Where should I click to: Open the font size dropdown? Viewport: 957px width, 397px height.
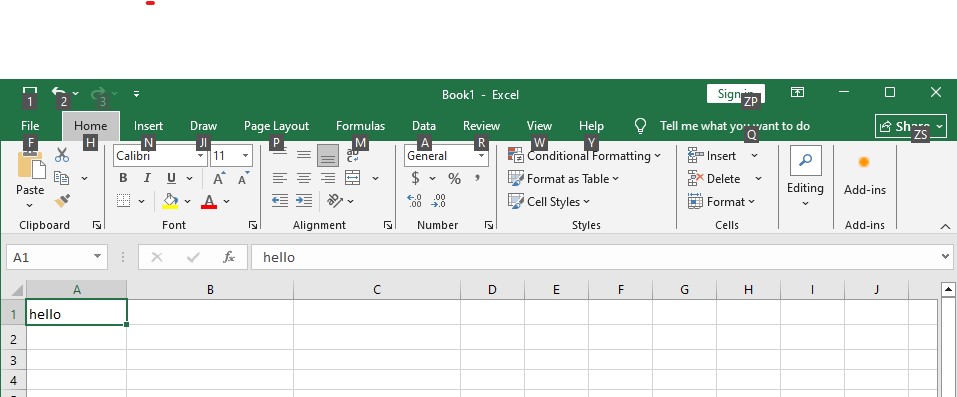pos(245,156)
